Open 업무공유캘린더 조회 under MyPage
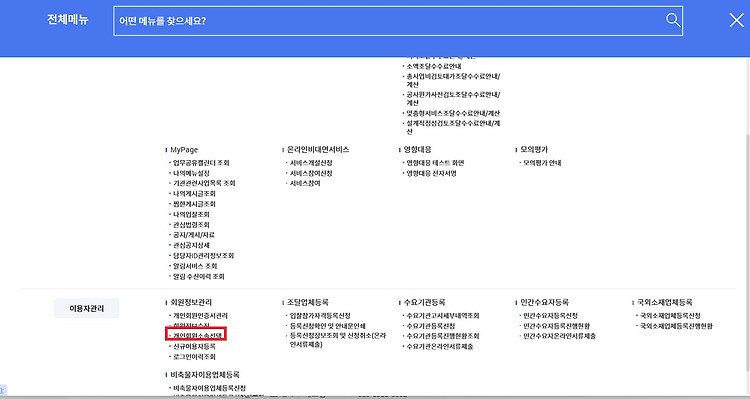Image resolution: width=750 pixels, height=399 pixels. [201, 163]
